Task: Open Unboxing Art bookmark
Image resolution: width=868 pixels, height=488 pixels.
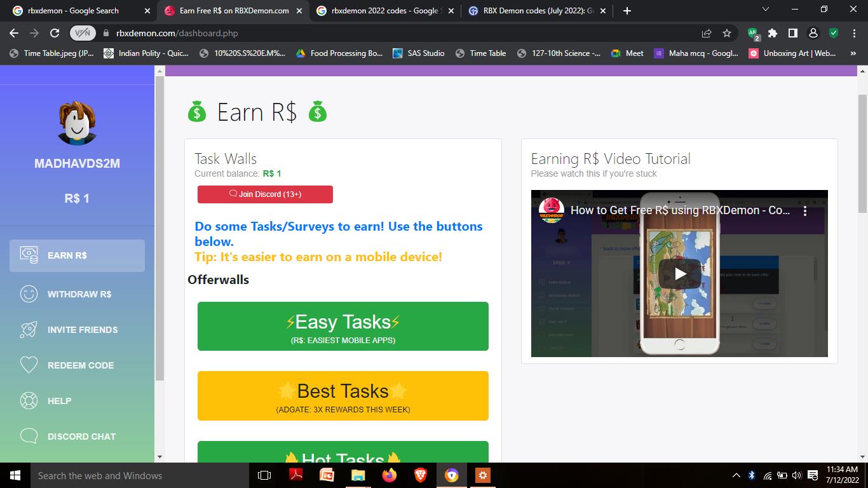Action: tap(792, 53)
